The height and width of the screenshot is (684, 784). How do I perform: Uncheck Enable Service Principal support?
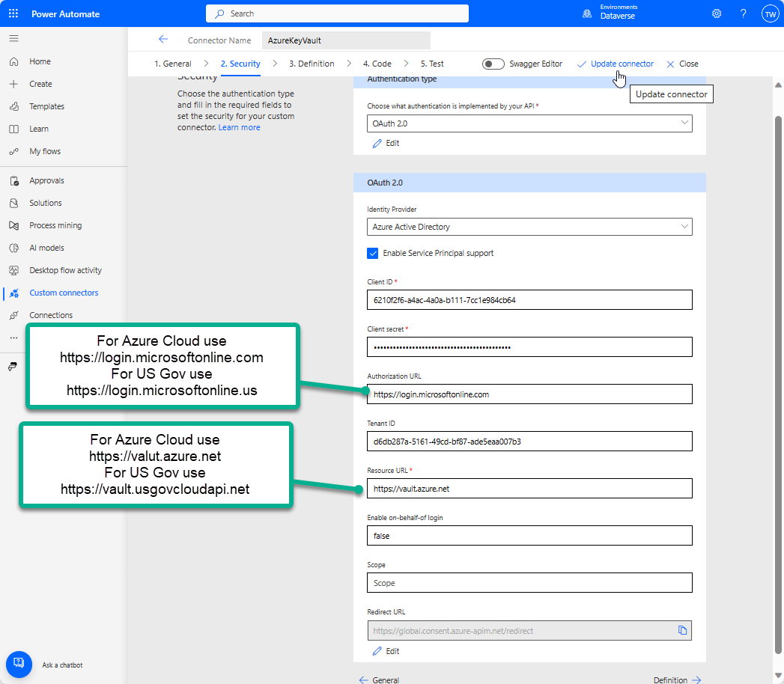(x=372, y=253)
